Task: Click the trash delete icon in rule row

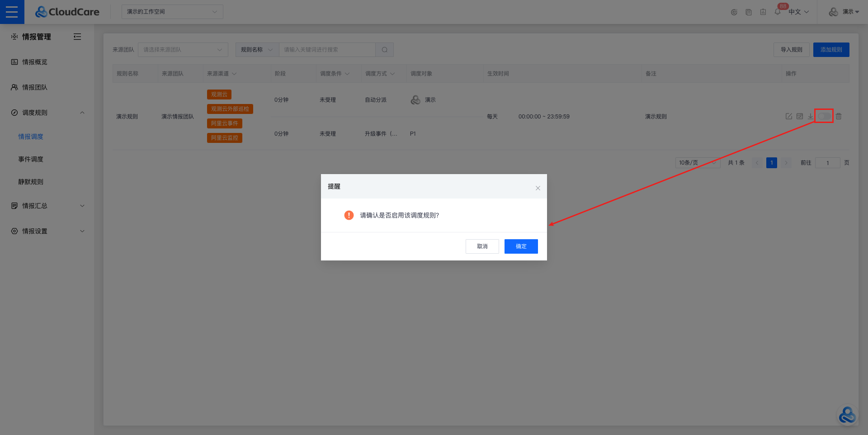Action: tap(839, 116)
